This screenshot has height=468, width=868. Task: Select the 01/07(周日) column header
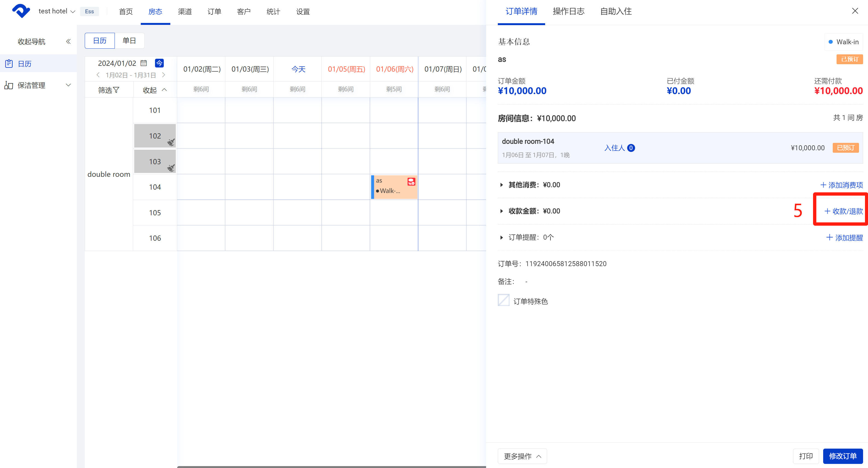(442, 69)
